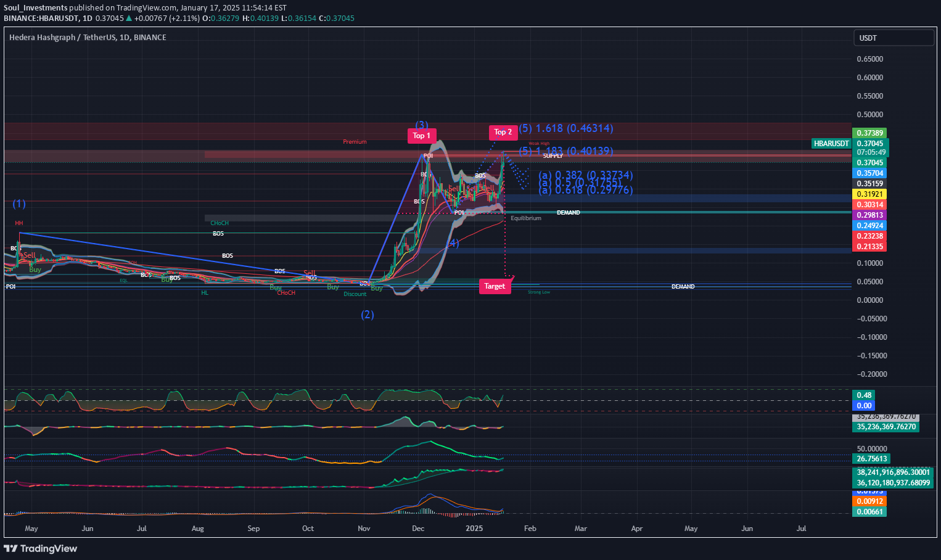Click the purple 0.29813 price label

869,215
